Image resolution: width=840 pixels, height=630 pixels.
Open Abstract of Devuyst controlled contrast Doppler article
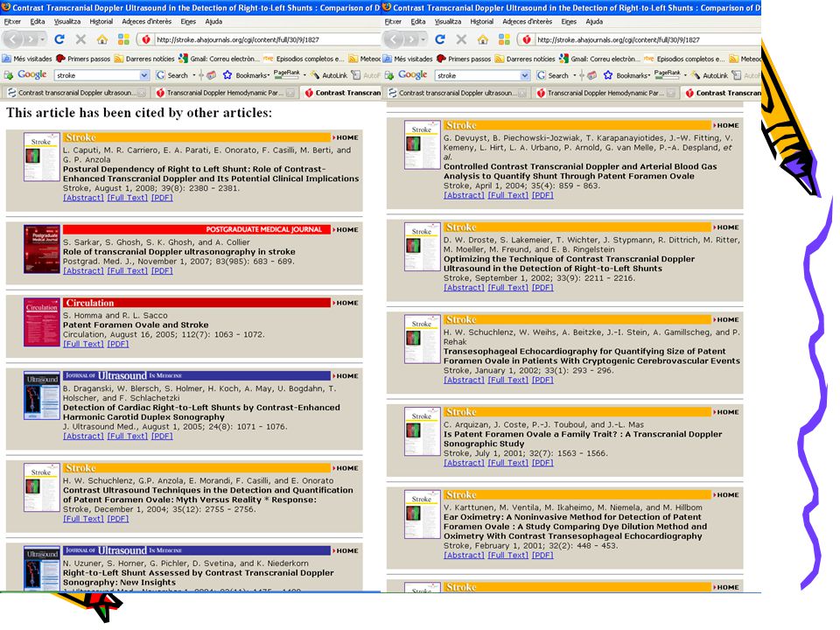tap(464, 195)
